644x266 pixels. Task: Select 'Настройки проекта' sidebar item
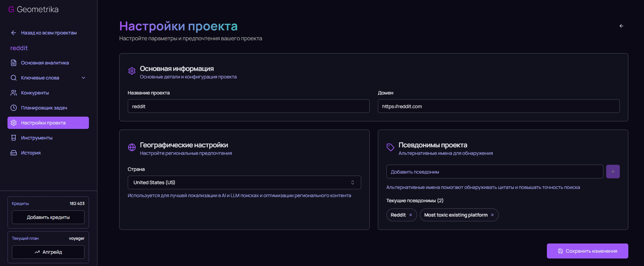point(48,123)
